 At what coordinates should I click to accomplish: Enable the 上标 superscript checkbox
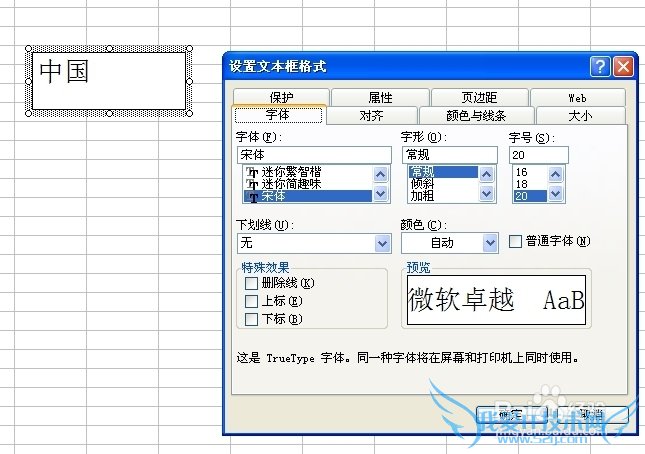tap(251, 301)
